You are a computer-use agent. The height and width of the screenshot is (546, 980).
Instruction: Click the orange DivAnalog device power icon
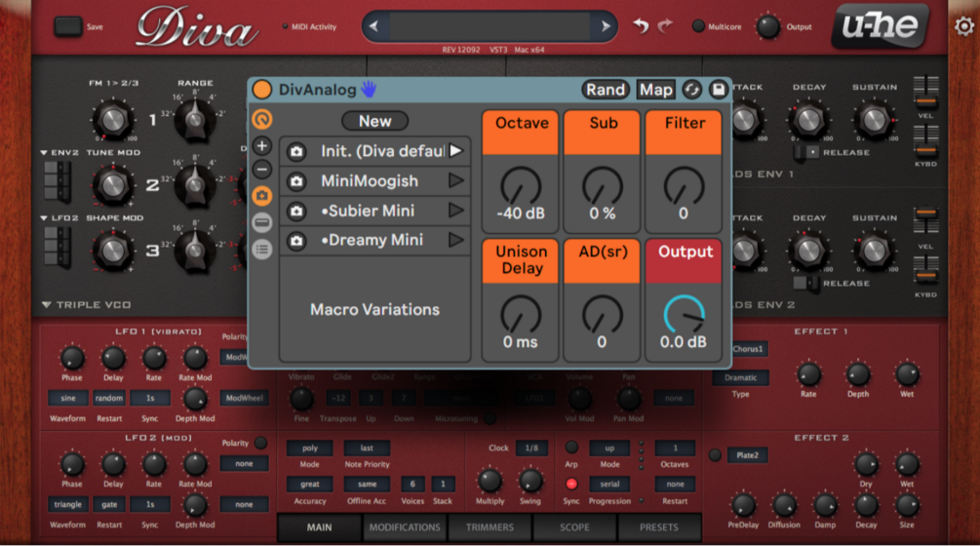coord(262,90)
